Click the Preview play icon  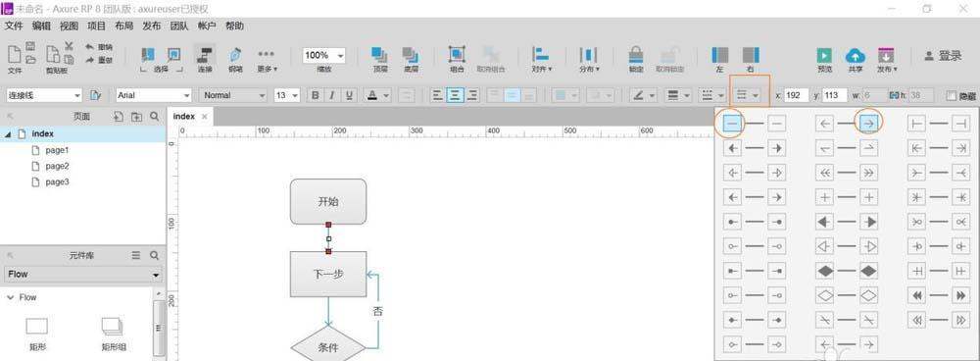point(824,55)
